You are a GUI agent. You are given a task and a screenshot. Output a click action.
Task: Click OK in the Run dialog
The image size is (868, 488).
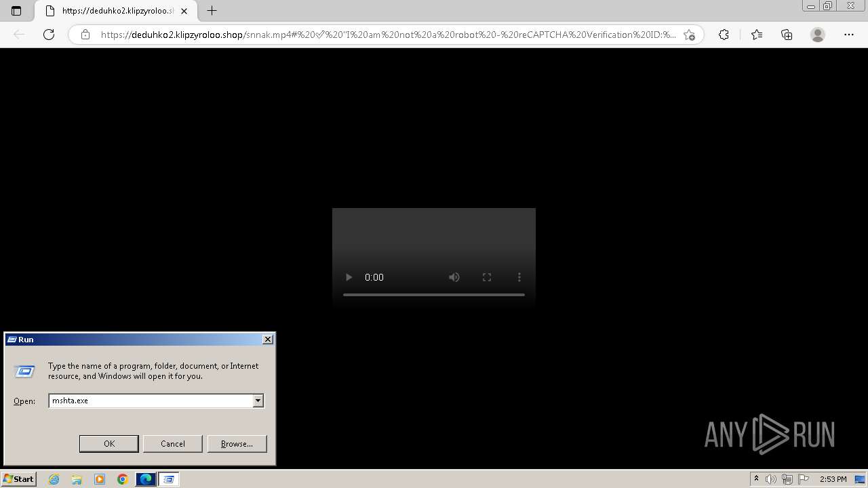[x=109, y=443]
